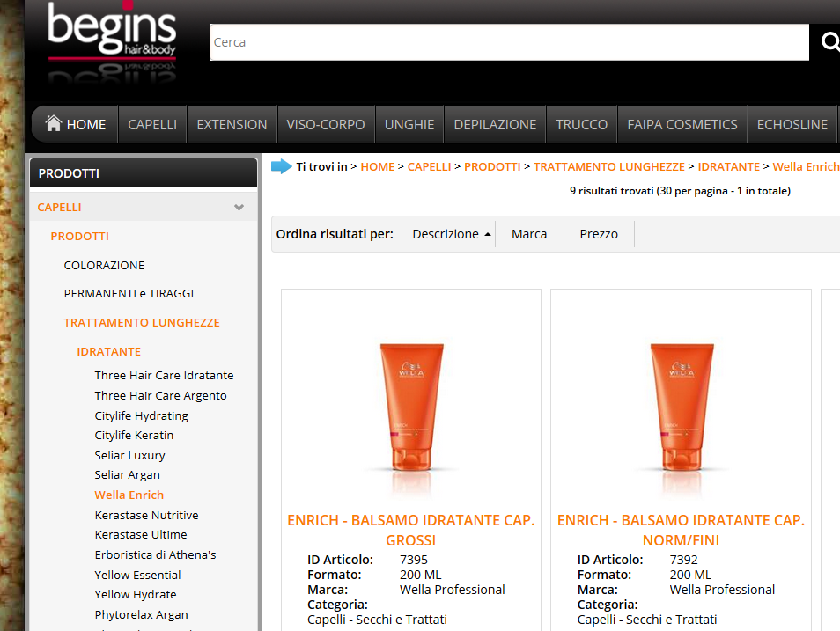
Task: Select Citylife Hydrating
Action: (x=142, y=415)
